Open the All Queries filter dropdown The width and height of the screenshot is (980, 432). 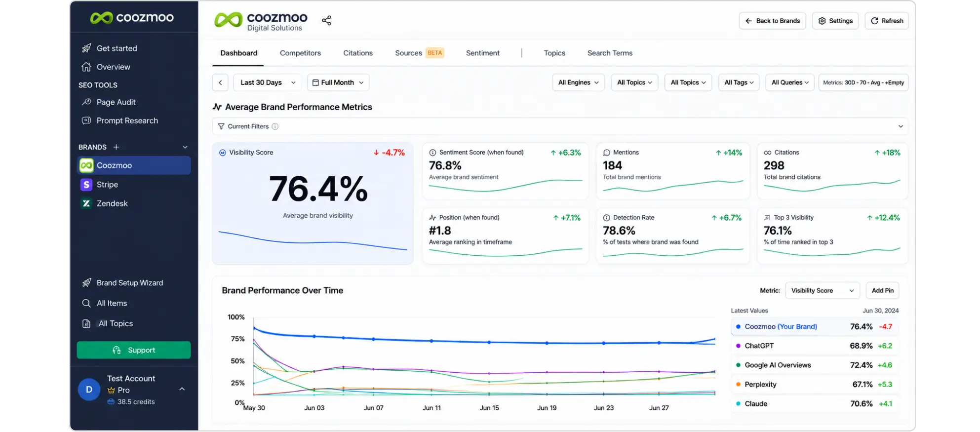(790, 82)
